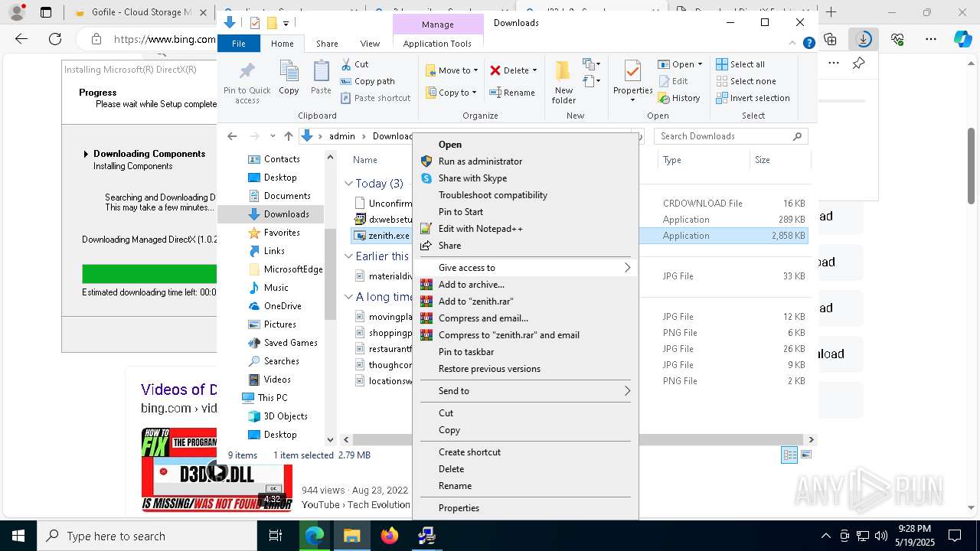The height and width of the screenshot is (551, 980).
Task: Switch to large icons view
Action: click(805, 455)
